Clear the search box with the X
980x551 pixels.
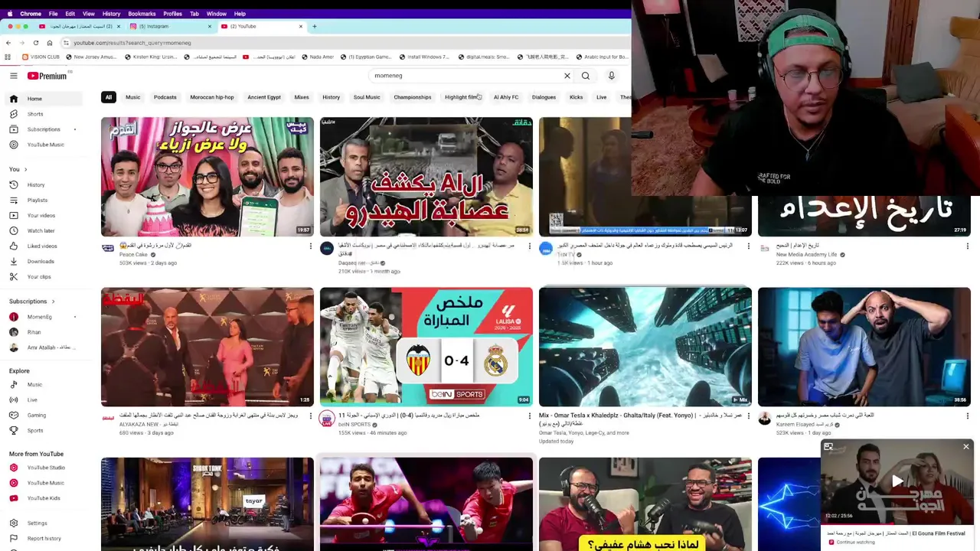tap(567, 76)
